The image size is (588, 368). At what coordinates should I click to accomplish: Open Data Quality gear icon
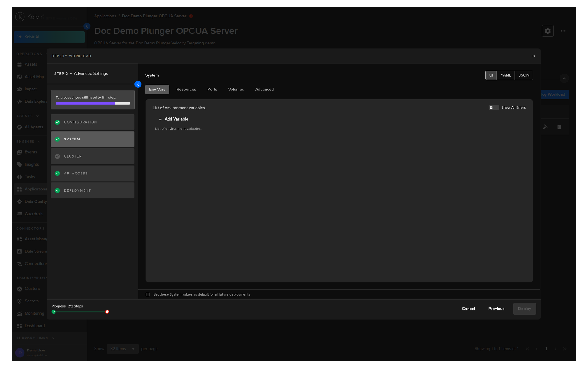tap(20, 202)
